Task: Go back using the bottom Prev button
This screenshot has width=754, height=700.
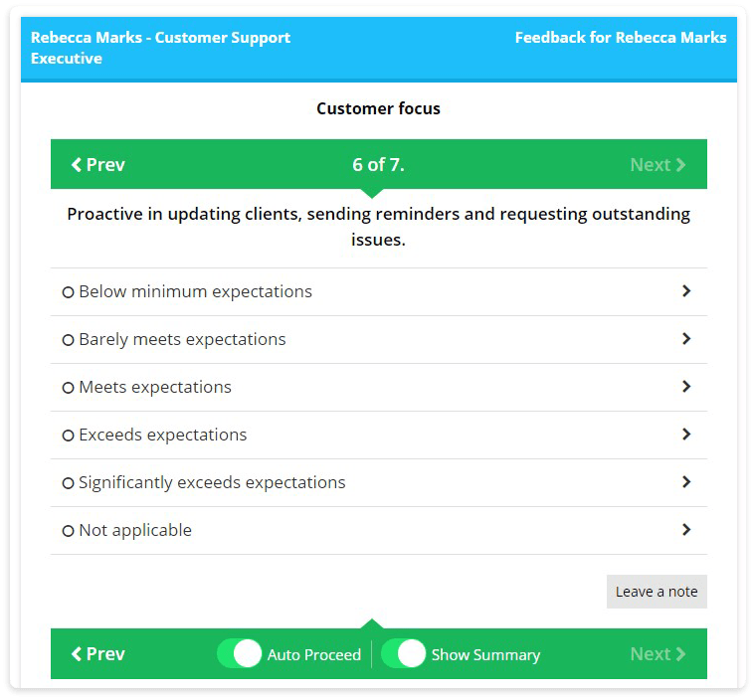Action: click(x=98, y=654)
